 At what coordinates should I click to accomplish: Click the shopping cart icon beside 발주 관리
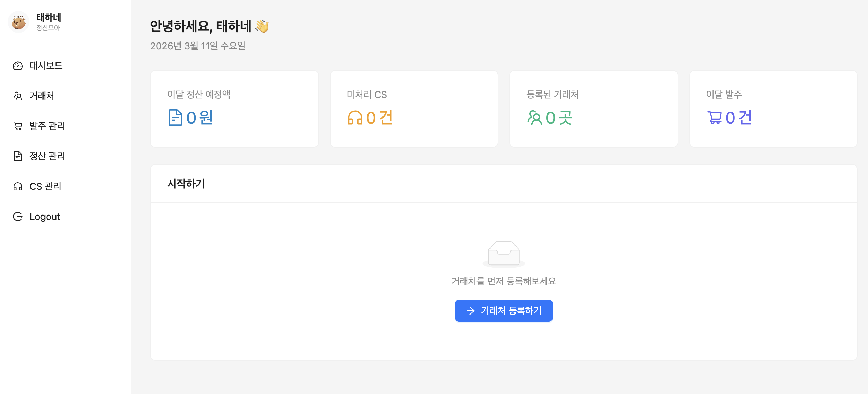pyautogui.click(x=18, y=126)
